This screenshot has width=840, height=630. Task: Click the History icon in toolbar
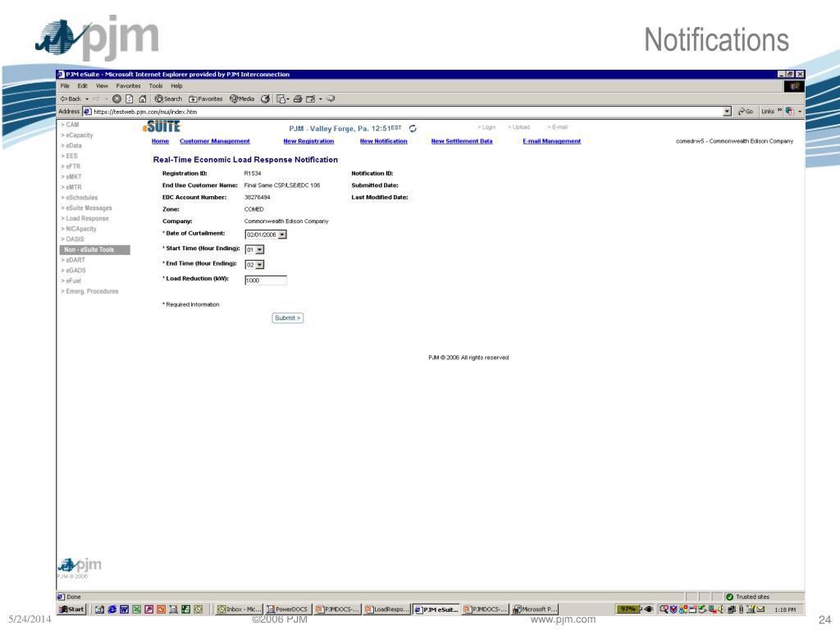(x=265, y=98)
